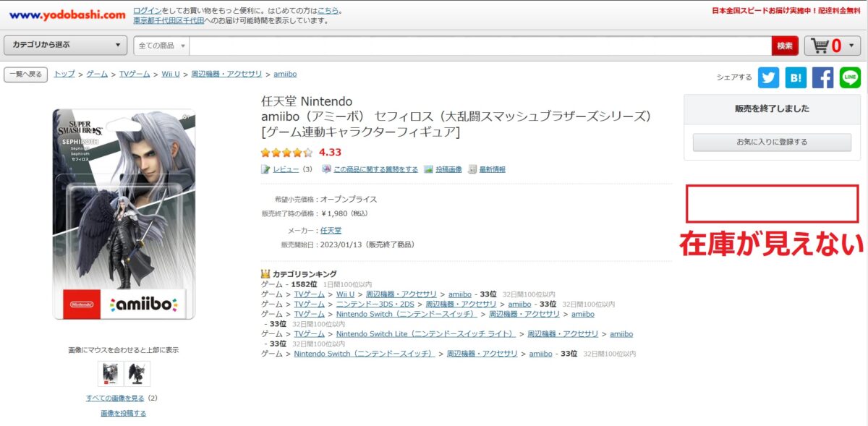Share this product on Twitter
The image size is (868, 426).
768,77
